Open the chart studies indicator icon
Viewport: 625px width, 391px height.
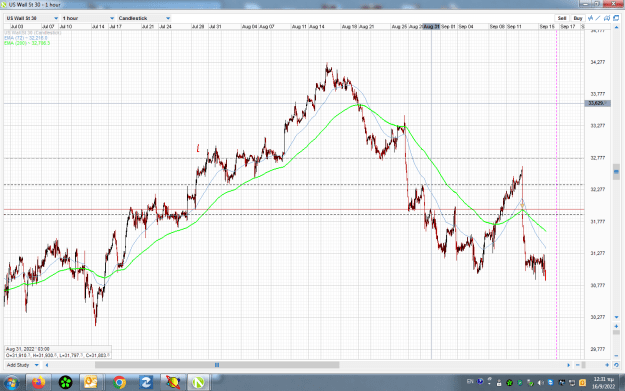pos(591,18)
